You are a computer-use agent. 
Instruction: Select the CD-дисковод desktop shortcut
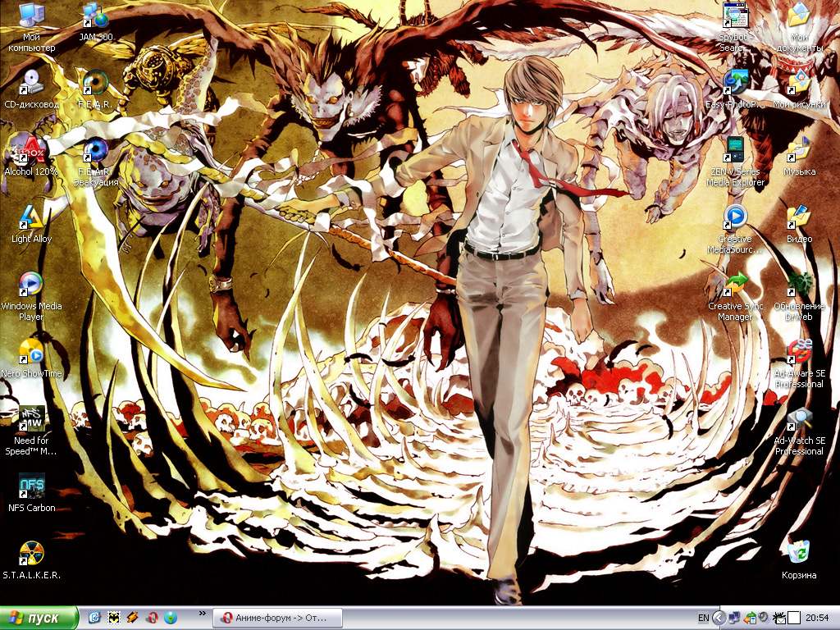[x=32, y=89]
